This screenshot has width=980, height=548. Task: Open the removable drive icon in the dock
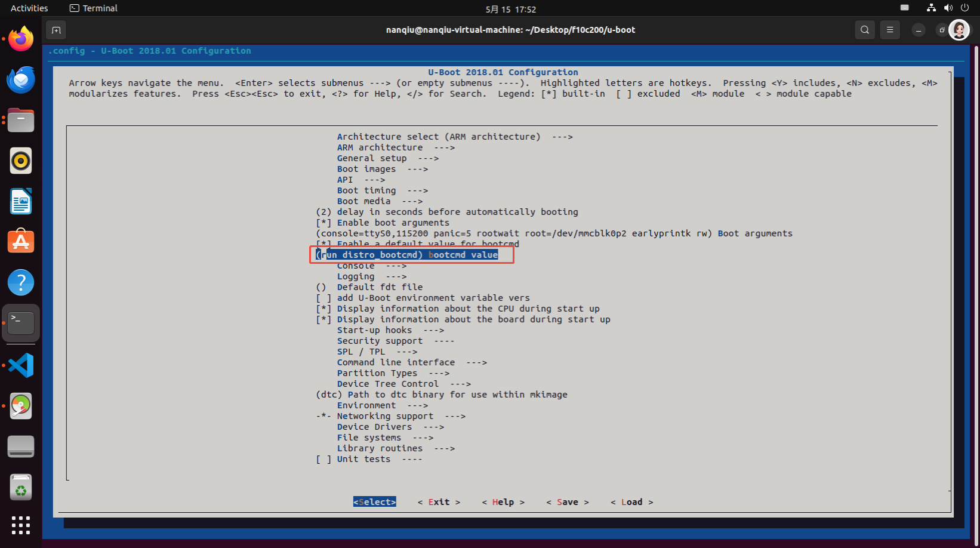tap(21, 447)
